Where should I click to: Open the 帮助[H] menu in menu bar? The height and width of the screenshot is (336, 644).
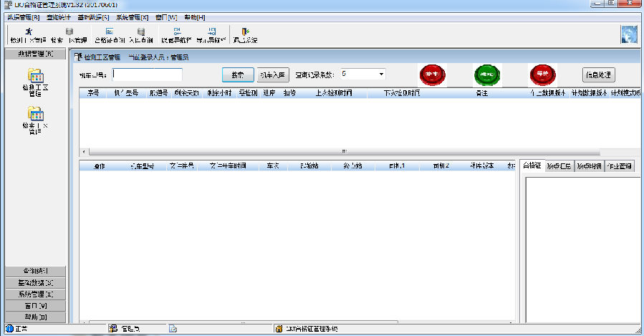(194, 16)
